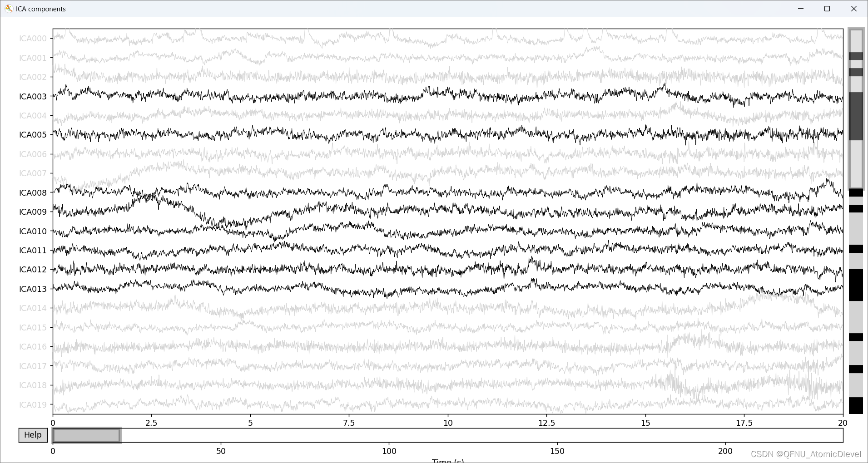Click the ICA components window icon
Screen dimensions: 868x463
[9, 9]
